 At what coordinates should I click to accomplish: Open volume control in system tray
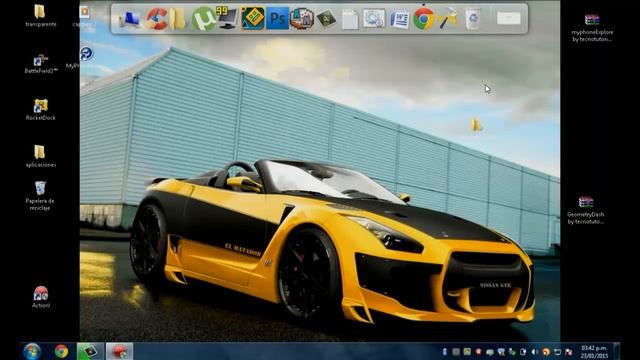(x=534, y=352)
